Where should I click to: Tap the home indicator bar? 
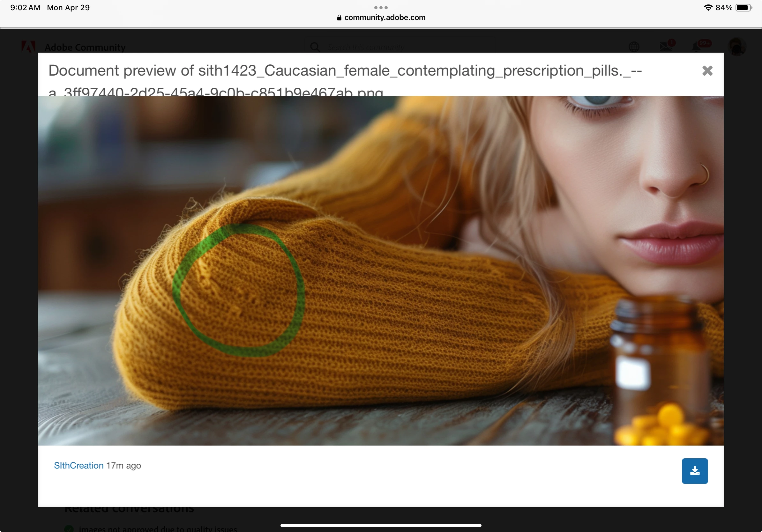(x=381, y=525)
